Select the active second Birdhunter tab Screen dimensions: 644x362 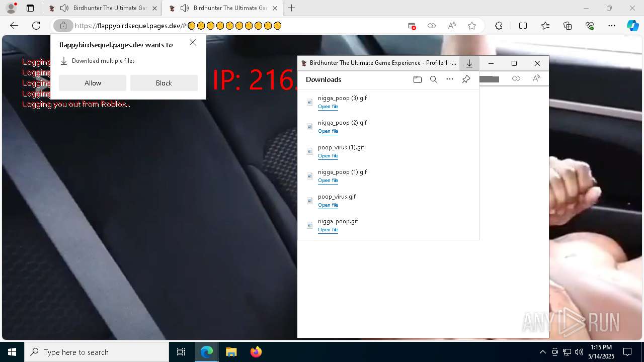[x=223, y=8]
